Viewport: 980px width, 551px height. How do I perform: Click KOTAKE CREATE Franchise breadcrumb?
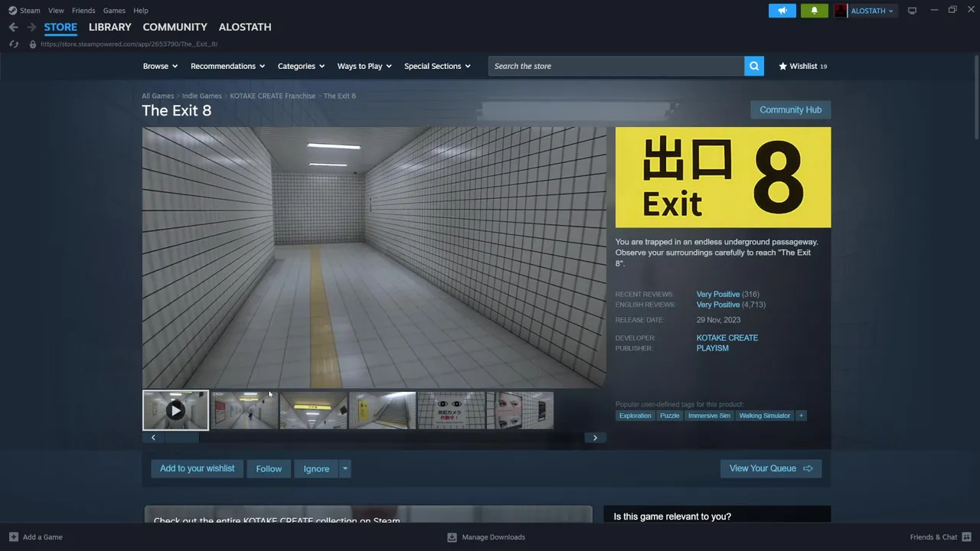pyautogui.click(x=273, y=96)
